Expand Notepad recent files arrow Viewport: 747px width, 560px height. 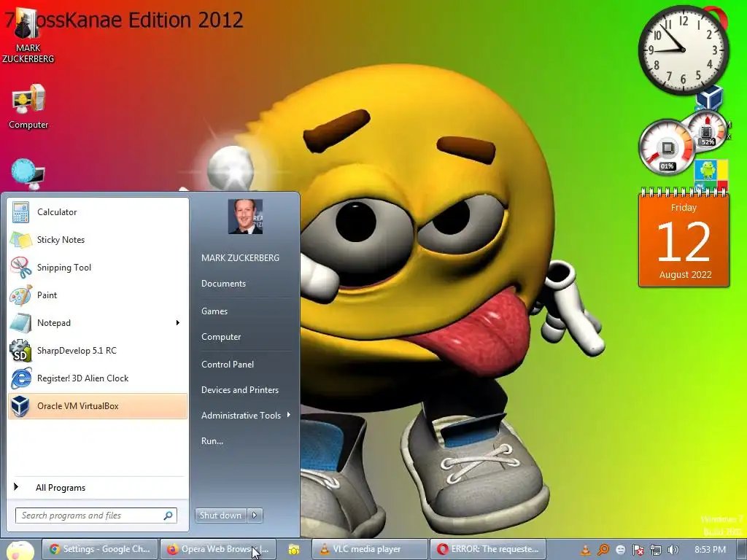pyautogui.click(x=178, y=323)
